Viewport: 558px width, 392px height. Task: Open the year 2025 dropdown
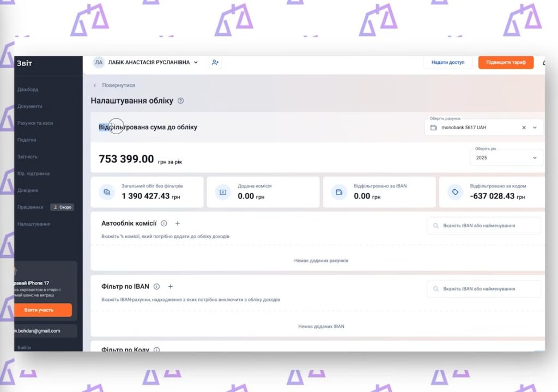506,158
